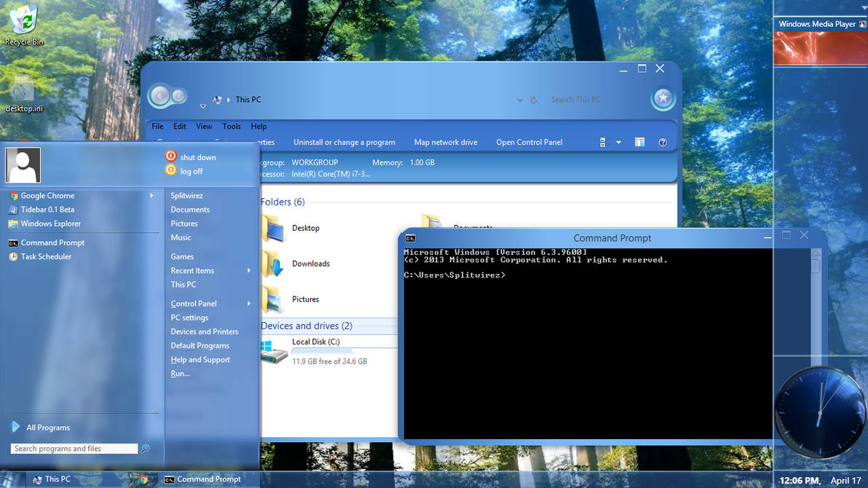
Task: Click the Help question-mark icon in Explorer
Action: tap(663, 142)
